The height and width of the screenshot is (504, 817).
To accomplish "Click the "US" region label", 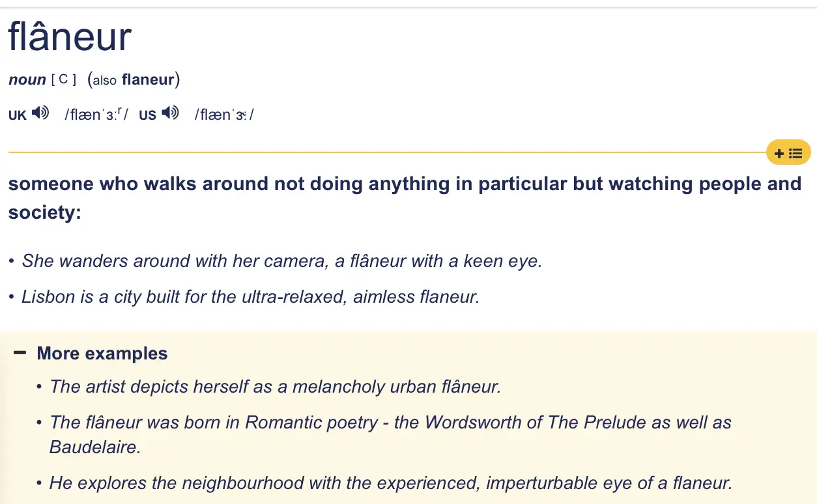I will click(148, 115).
